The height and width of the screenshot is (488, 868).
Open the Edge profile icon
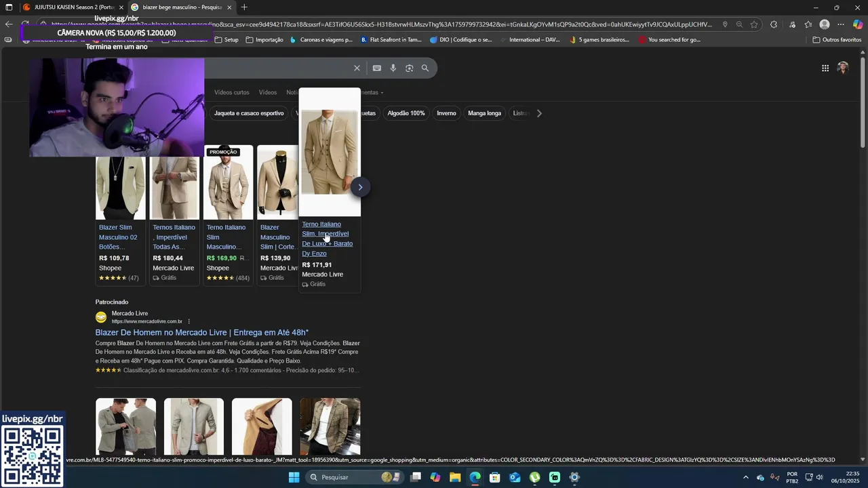coord(825,24)
